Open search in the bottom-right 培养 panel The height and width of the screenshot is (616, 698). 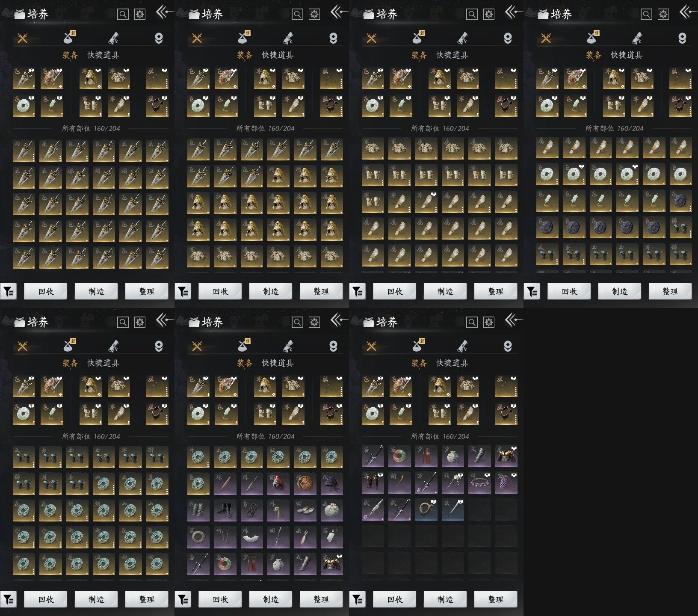tap(472, 323)
